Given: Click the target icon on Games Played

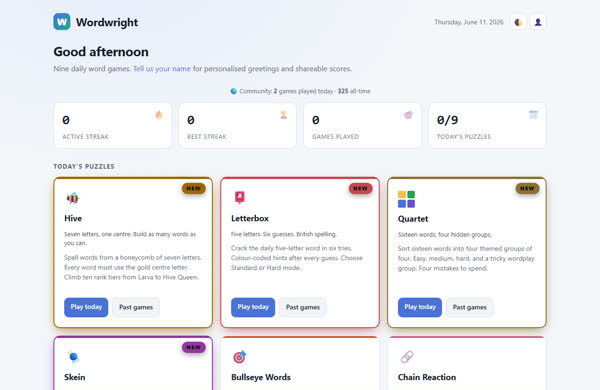Looking at the screenshot, I should click(x=408, y=115).
